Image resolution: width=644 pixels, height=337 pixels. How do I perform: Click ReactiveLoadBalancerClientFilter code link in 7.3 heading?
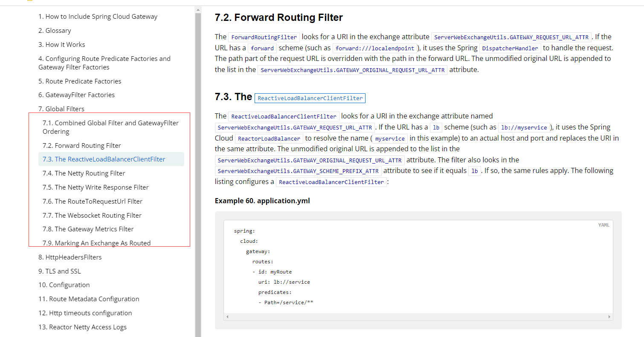310,98
